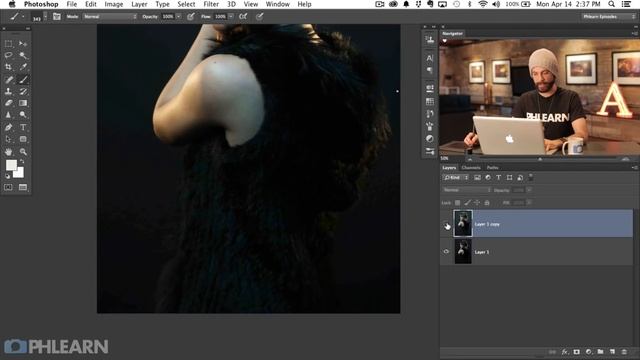Select the Type tool in toolbox
This screenshot has height=360, width=640.
click(23, 127)
